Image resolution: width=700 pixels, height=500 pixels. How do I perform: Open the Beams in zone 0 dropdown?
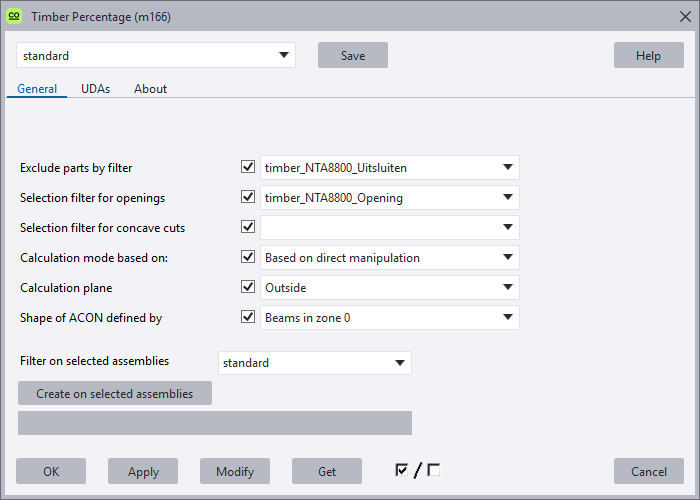[x=508, y=317]
